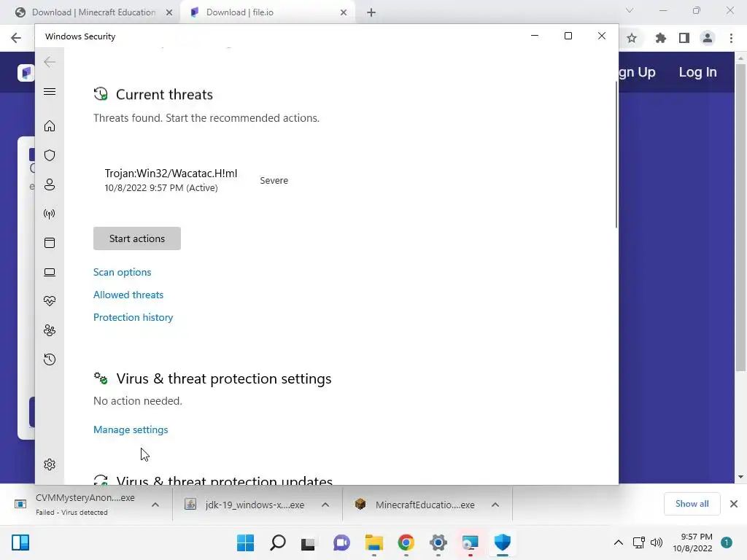Click Windows Security content scrollbar
Viewport: 747px width, 560px height.
click(616, 155)
